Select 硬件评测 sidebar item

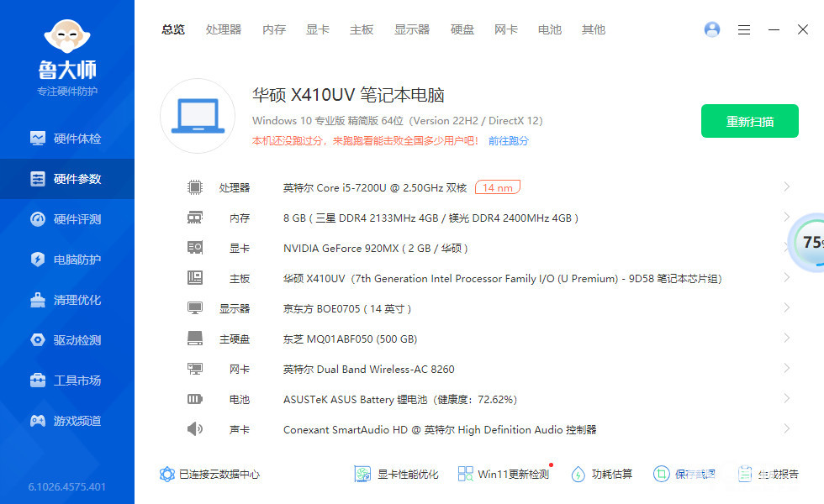(67, 219)
